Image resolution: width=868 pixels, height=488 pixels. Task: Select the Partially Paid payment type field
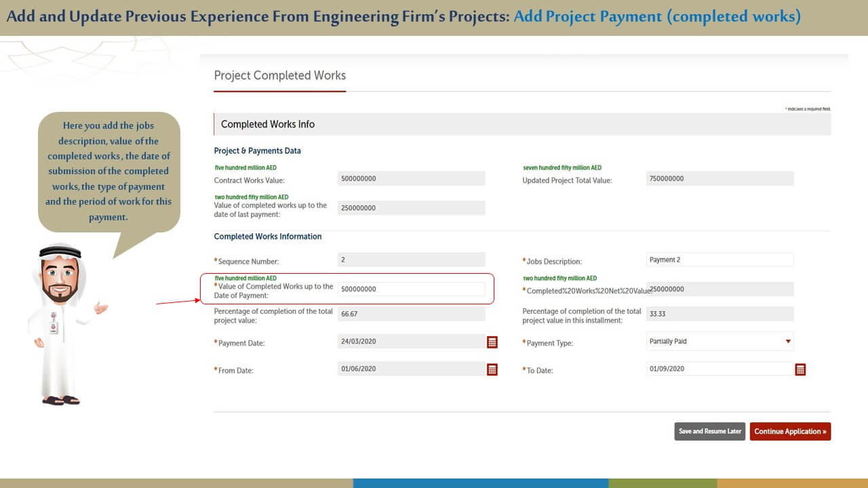712,342
